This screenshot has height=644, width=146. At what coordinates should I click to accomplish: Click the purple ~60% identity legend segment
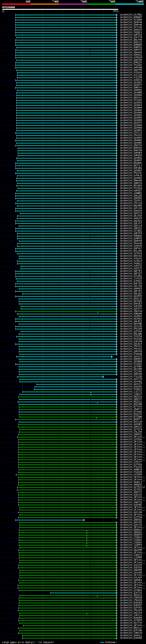click(x=73, y=4)
